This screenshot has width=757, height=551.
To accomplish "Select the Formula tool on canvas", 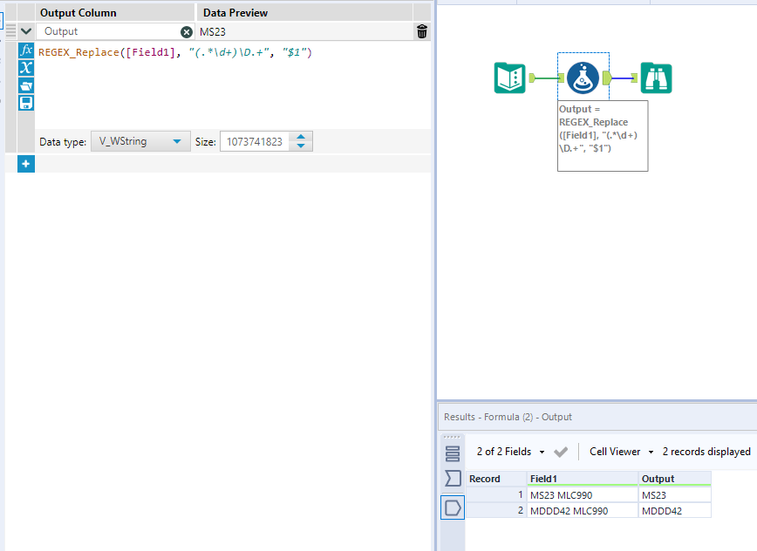I will pyautogui.click(x=583, y=78).
